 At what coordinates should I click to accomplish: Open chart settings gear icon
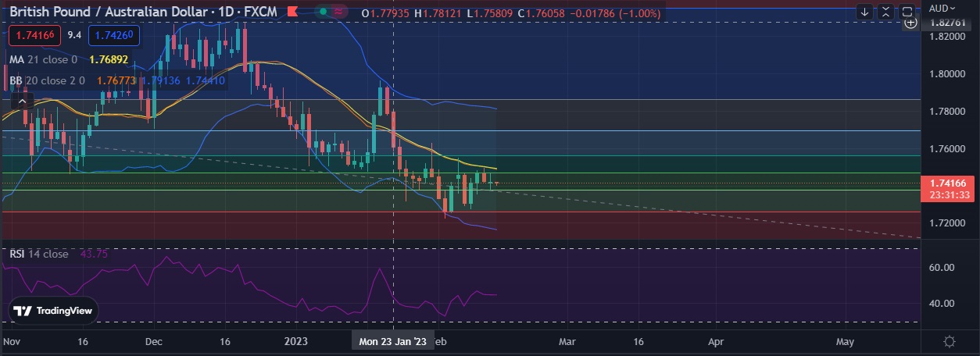point(949,342)
